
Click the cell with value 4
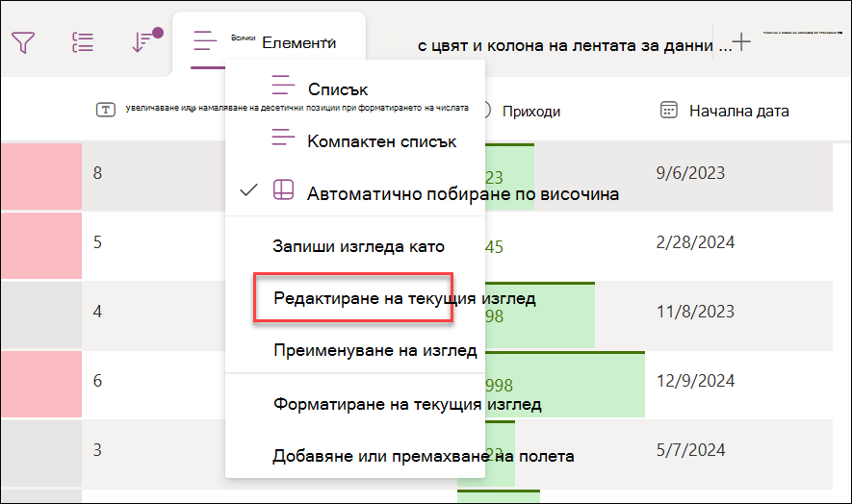(97, 312)
